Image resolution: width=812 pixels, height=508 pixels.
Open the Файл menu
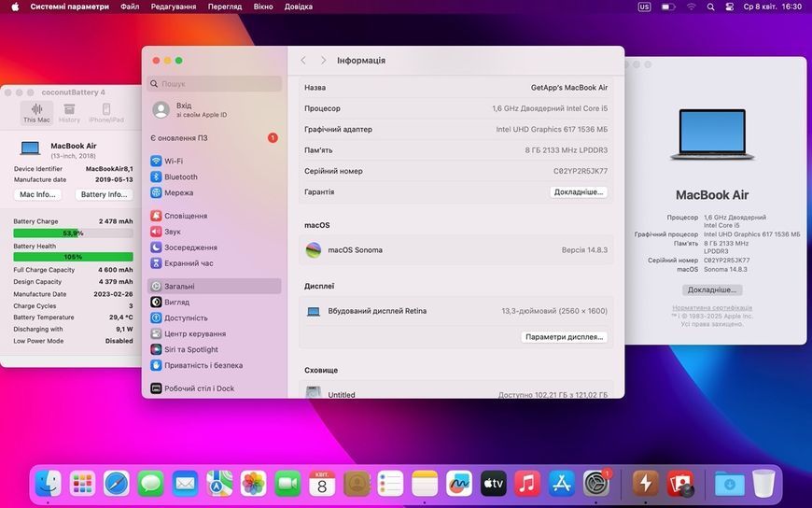click(130, 7)
